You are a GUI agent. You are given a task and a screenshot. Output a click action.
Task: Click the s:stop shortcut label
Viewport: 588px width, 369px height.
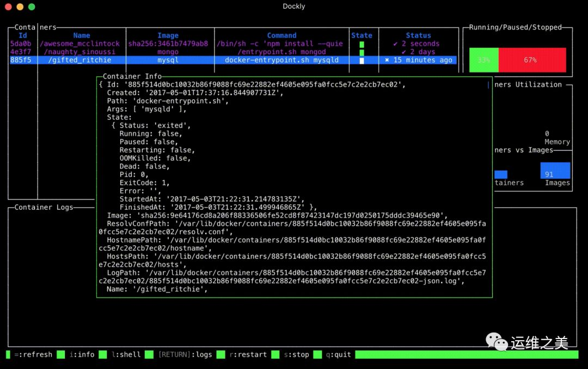(x=296, y=354)
